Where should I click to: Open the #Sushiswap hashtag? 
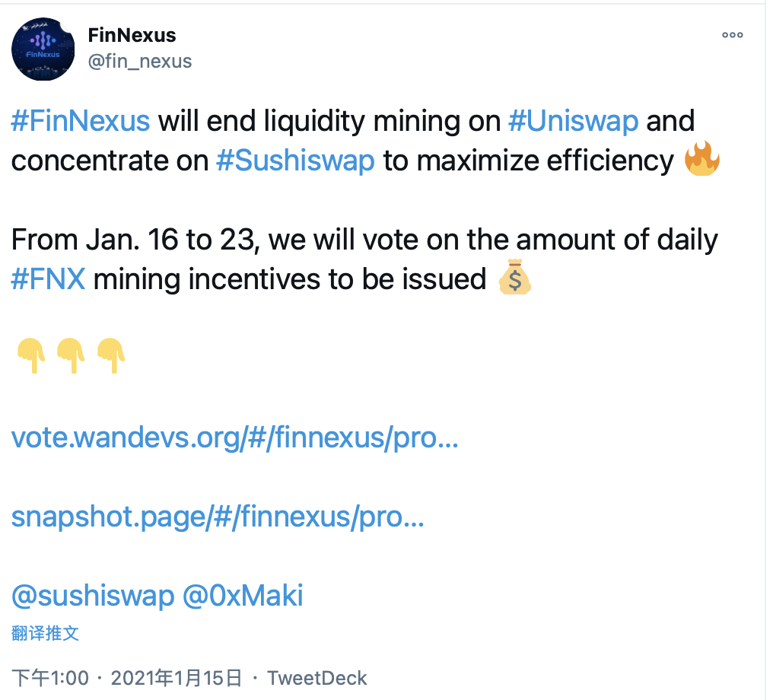tap(295, 161)
